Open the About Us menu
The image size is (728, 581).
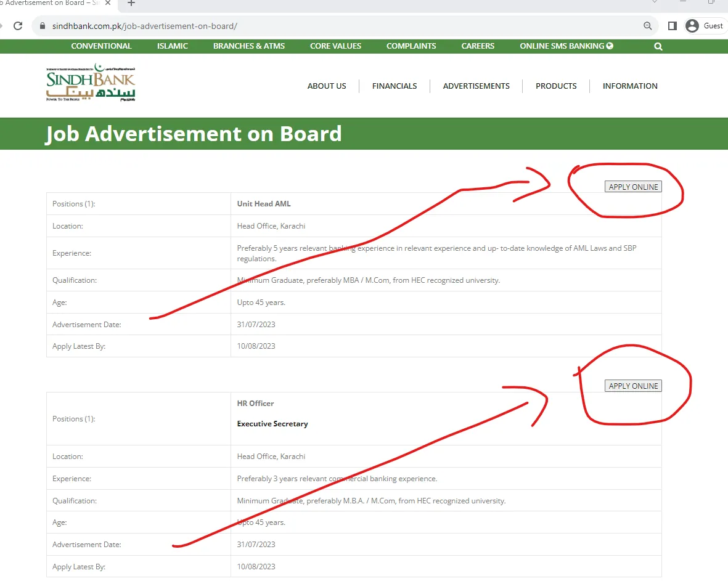coord(327,86)
